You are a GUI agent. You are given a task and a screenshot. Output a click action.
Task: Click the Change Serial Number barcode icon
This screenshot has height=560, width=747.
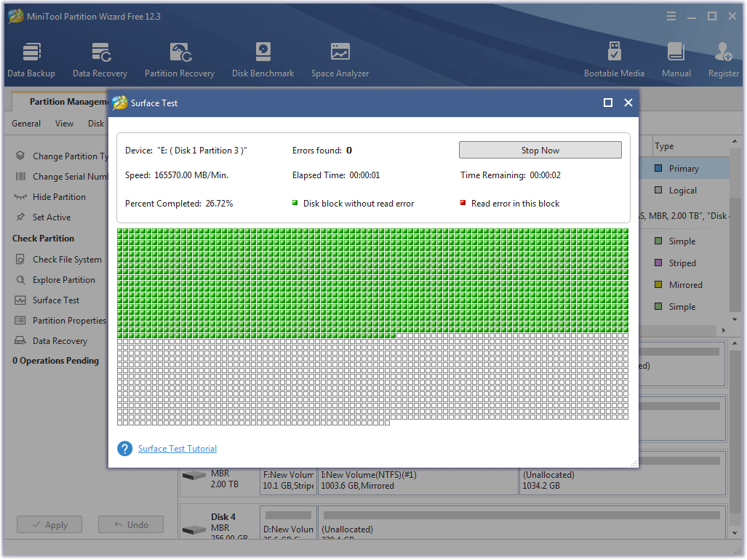tap(20, 176)
